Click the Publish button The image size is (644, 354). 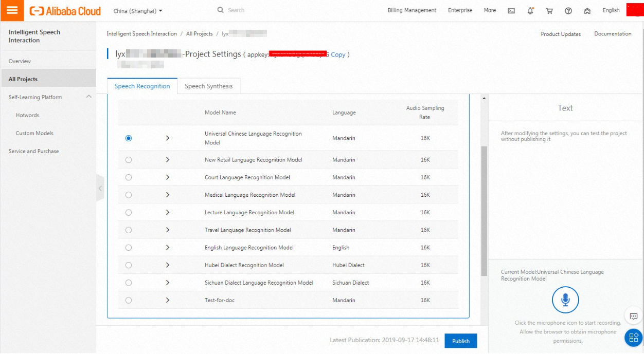(x=461, y=341)
